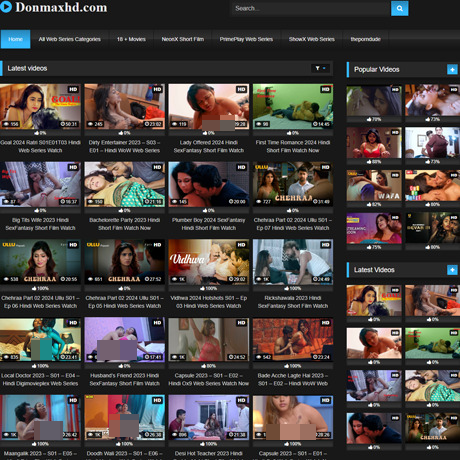The height and width of the screenshot is (460, 460).
Task: Open Bade Acche Lagte Hai 2023 title link
Action: tap(293, 379)
